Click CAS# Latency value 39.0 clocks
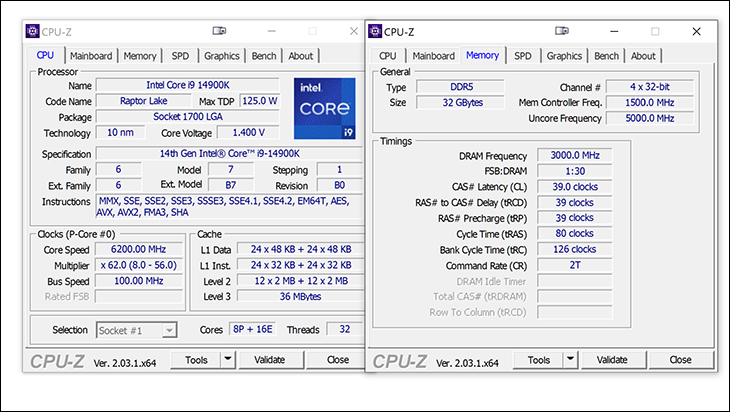The height and width of the screenshot is (412, 730). pyautogui.click(x=575, y=187)
